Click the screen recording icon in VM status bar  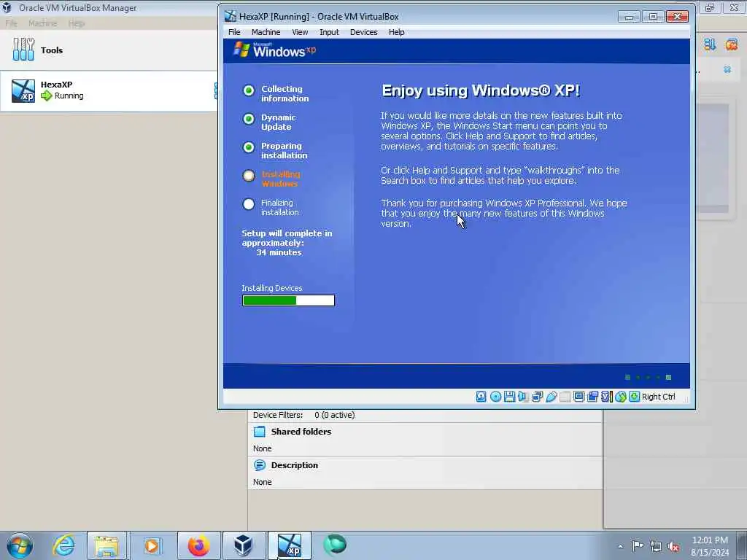(x=592, y=396)
